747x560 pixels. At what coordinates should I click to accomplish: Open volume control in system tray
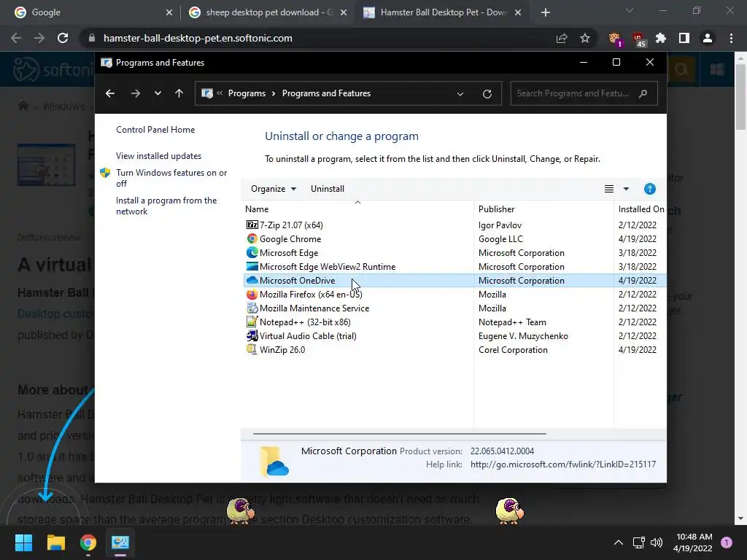tap(657, 542)
